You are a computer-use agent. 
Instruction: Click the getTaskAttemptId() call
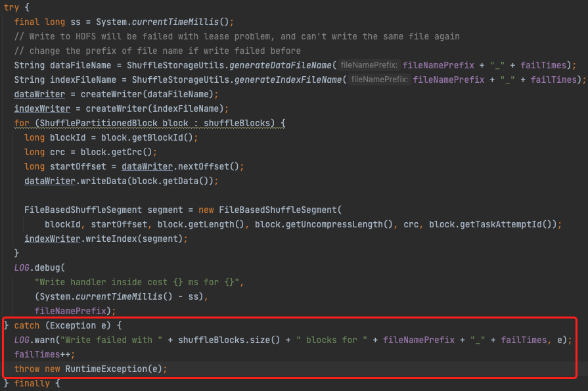point(506,225)
